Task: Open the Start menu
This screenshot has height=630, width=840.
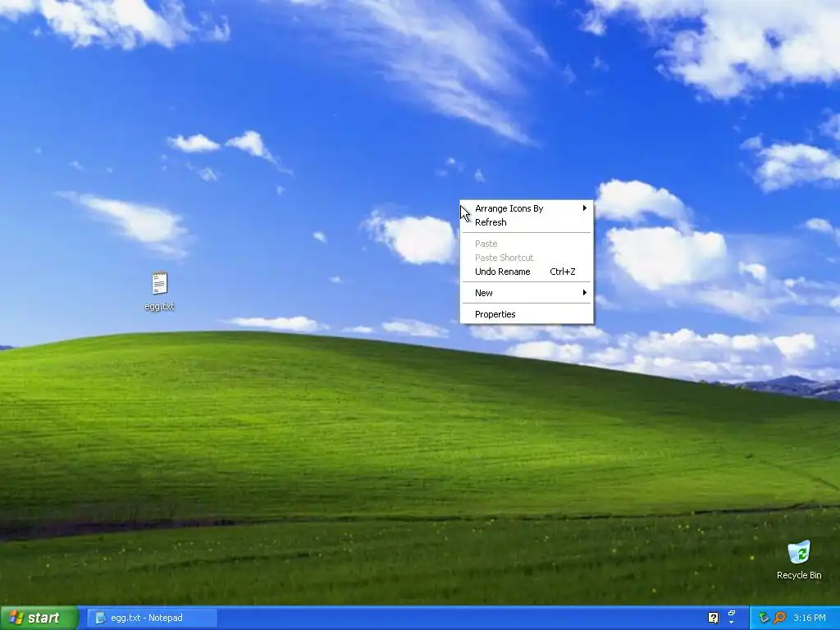Action: pos(39,618)
